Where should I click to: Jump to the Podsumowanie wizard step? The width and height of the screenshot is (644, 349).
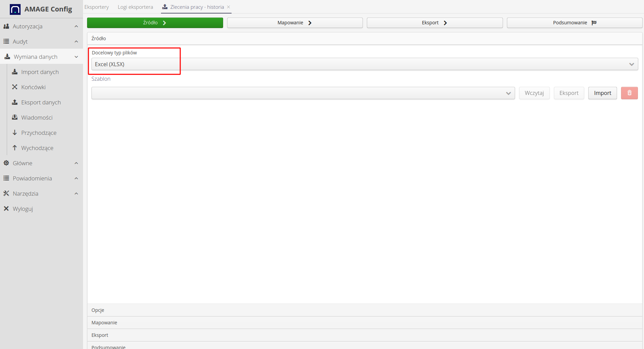[574, 23]
